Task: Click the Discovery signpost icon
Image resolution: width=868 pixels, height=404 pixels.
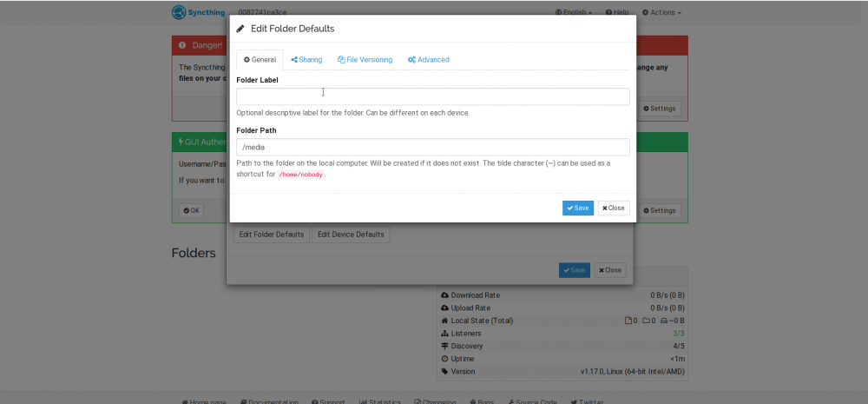Action: [444, 347]
